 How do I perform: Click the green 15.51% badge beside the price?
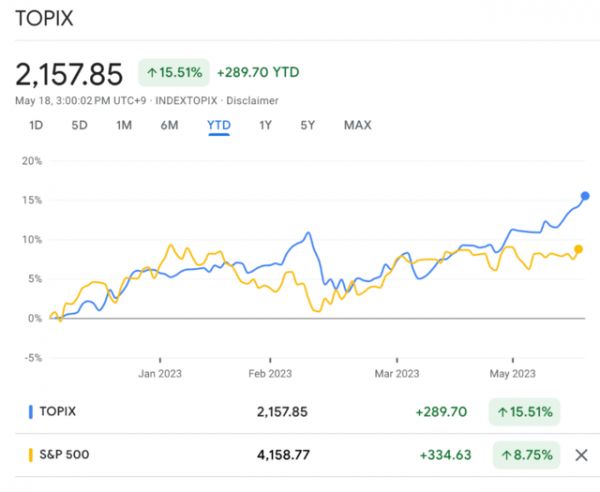point(173,72)
